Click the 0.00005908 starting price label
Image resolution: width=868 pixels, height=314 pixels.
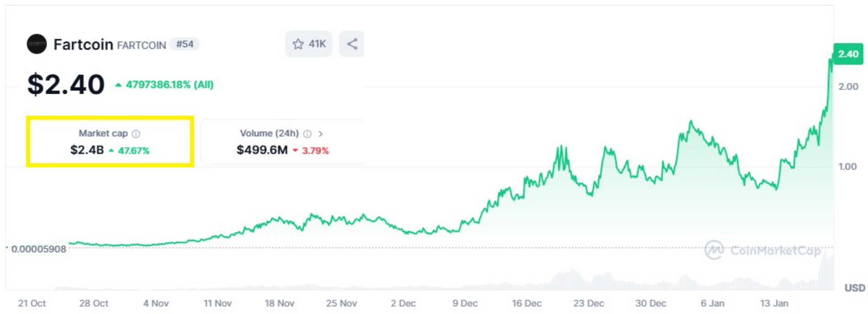pyautogui.click(x=39, y=249)
